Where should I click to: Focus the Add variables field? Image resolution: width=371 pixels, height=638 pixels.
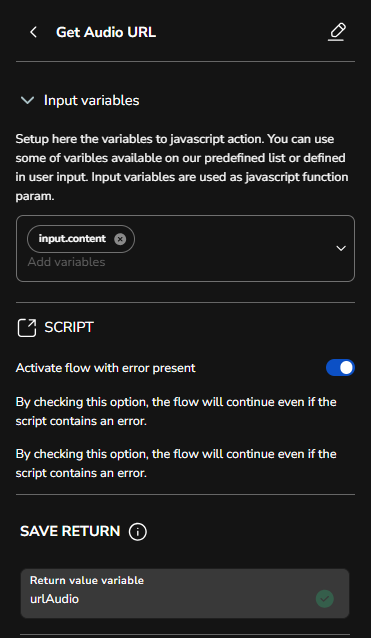tap(66, 262)
